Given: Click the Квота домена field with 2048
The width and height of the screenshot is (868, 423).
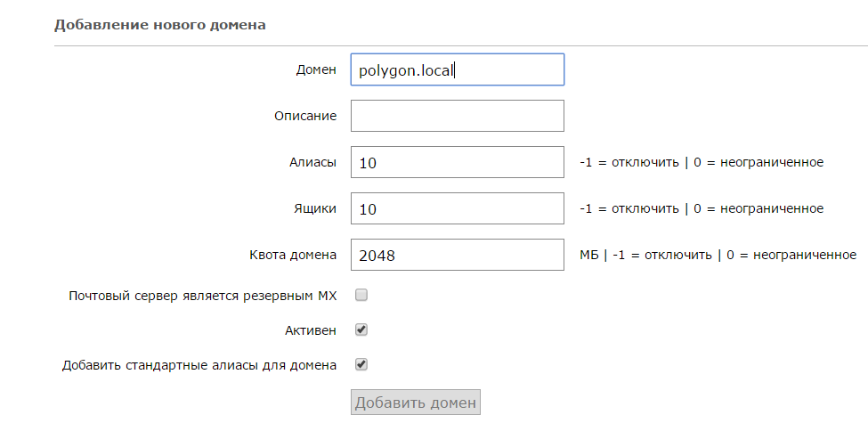Looking at the screenshot, I should (458, 255).
